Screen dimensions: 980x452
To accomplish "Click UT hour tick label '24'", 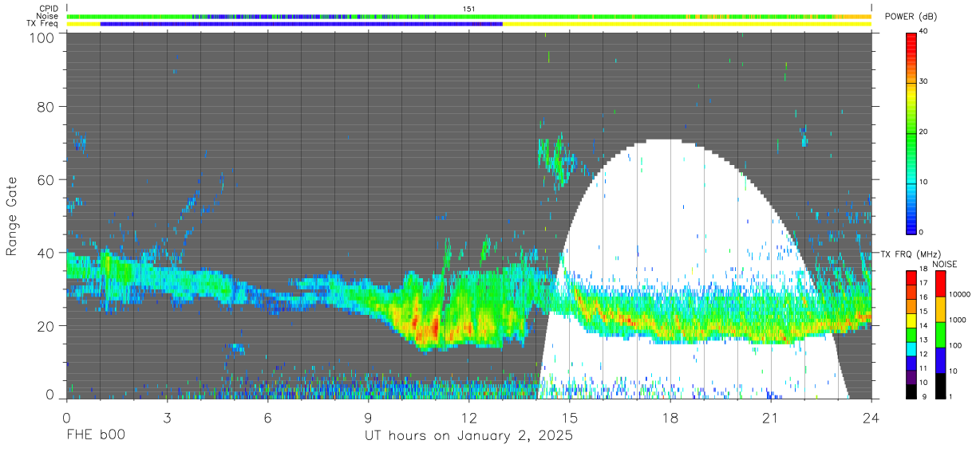I will (871, 418).
